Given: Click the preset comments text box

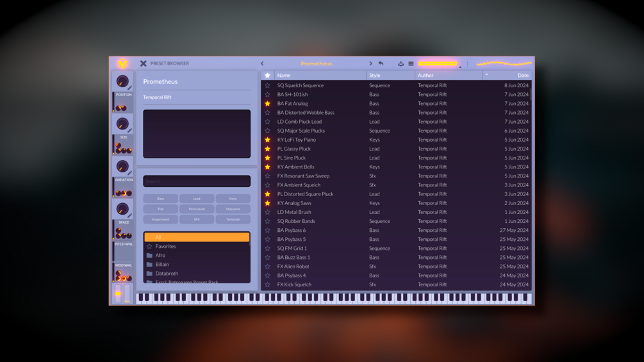Looking at the screenshot, I should click(x=197, y=134).
